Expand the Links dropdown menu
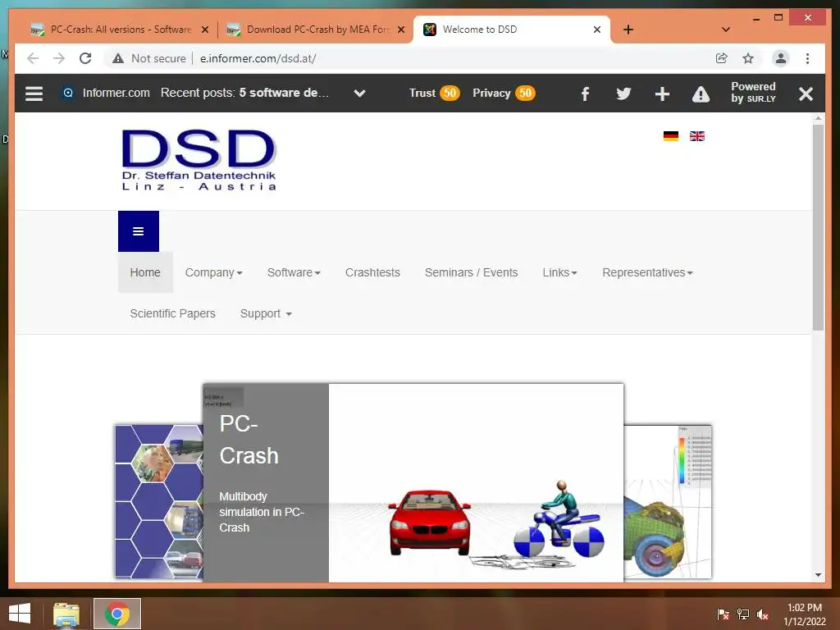840x630 pixels. coord(559,272)
